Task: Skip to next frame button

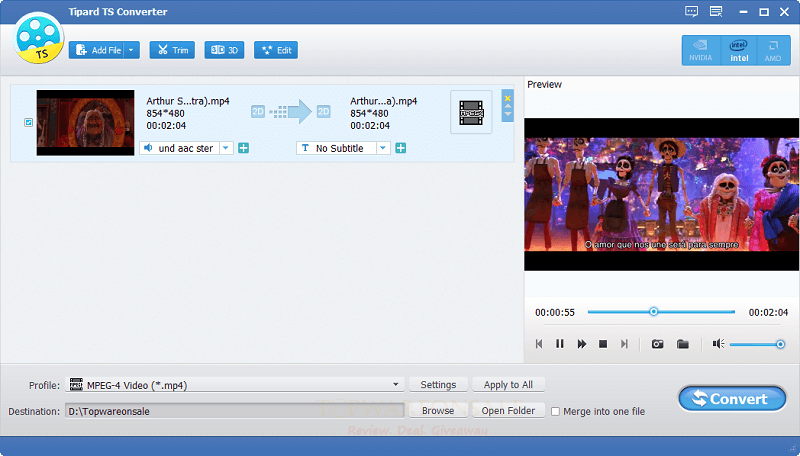Action: [x=624, y=344]
